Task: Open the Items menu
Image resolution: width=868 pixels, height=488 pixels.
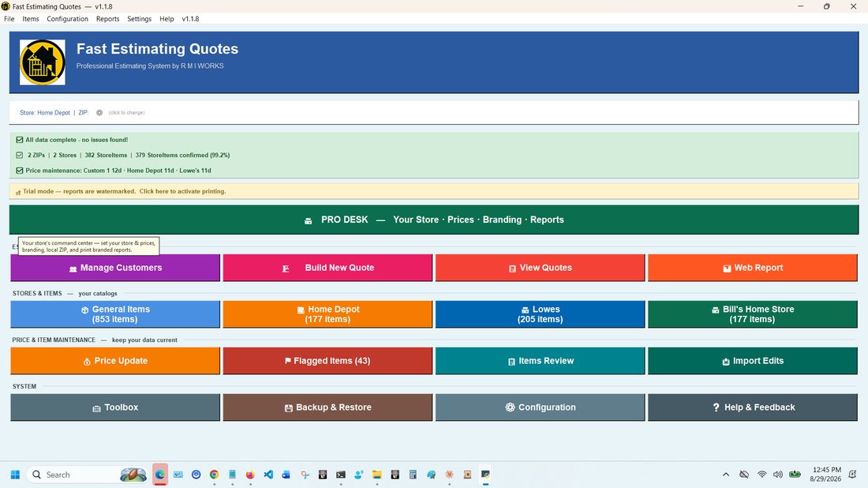Action: click(x=31, y=19)
